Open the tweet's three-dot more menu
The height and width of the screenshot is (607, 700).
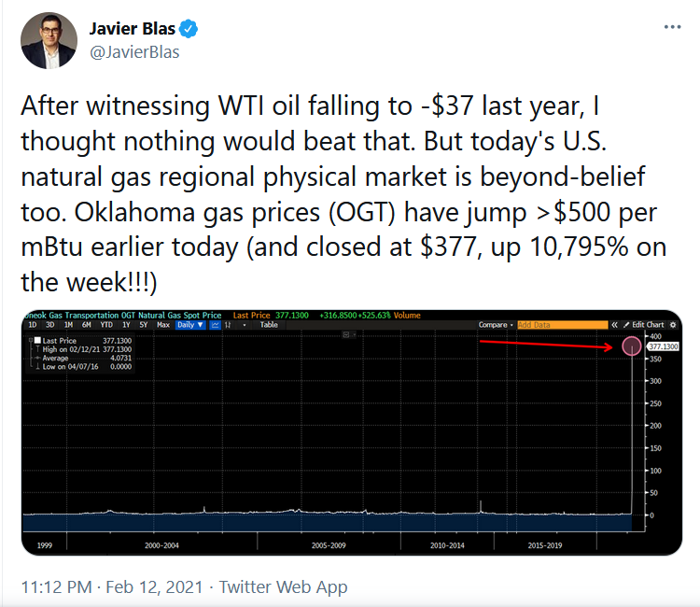[672, 28]
